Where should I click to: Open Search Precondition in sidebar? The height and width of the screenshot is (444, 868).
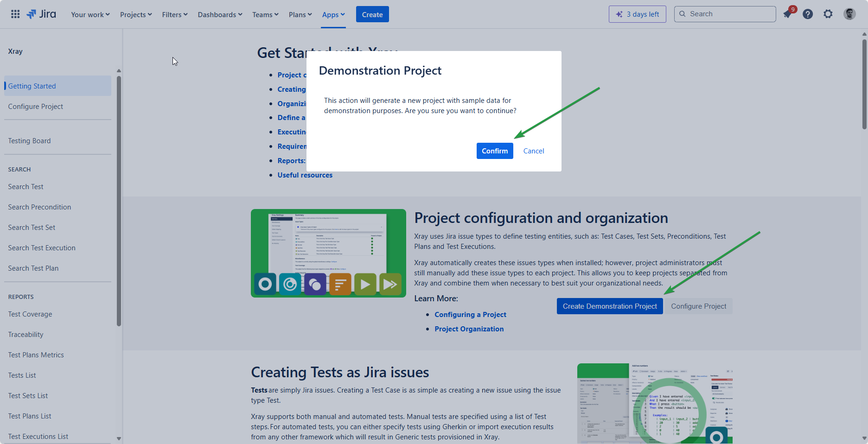point(57,207)
